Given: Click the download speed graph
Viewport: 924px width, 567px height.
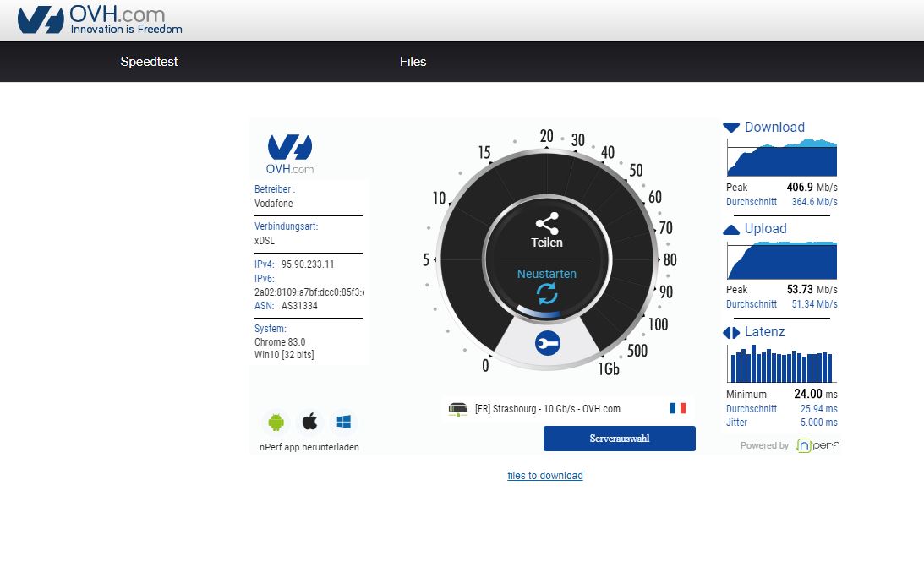Looking at the screenshot, I should [x=782, y=158].
